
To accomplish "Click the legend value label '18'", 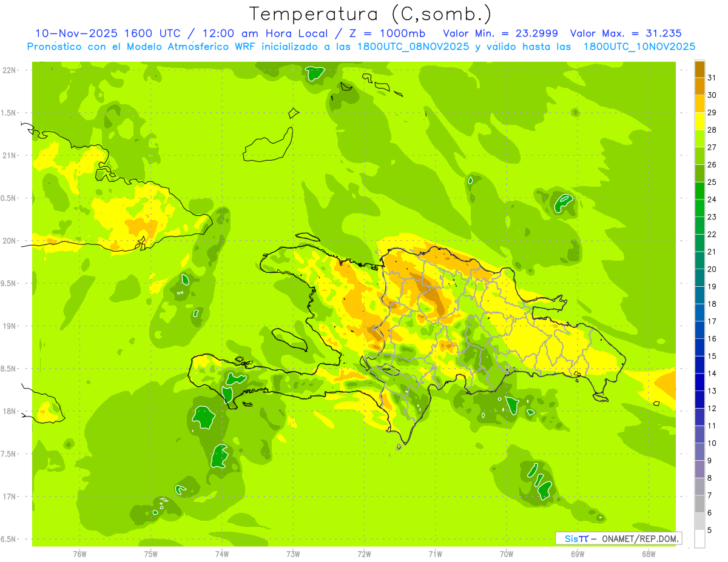I will (712, 304).
